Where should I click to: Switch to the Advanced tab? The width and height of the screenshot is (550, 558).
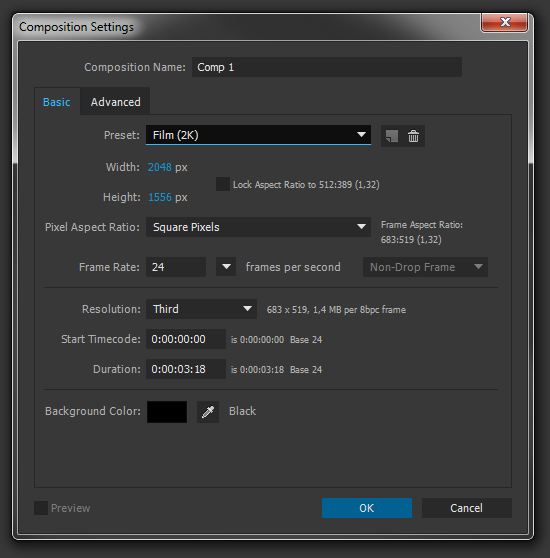(x=116, y=102)
